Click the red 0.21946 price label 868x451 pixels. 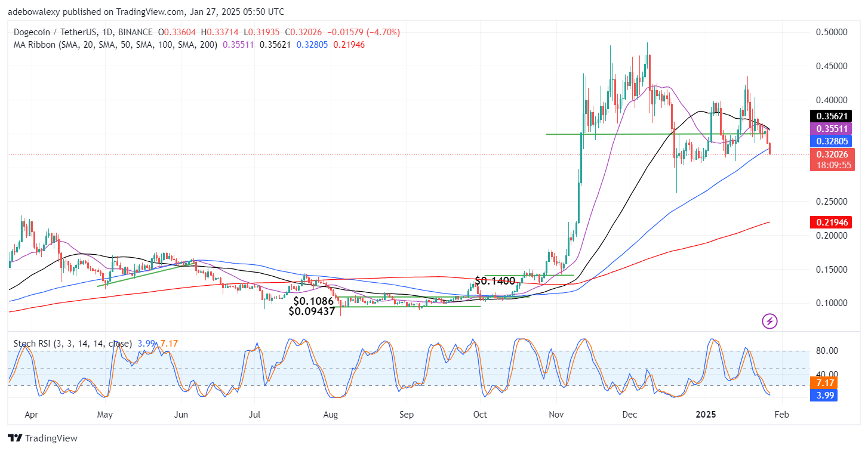tap(830, 223)
